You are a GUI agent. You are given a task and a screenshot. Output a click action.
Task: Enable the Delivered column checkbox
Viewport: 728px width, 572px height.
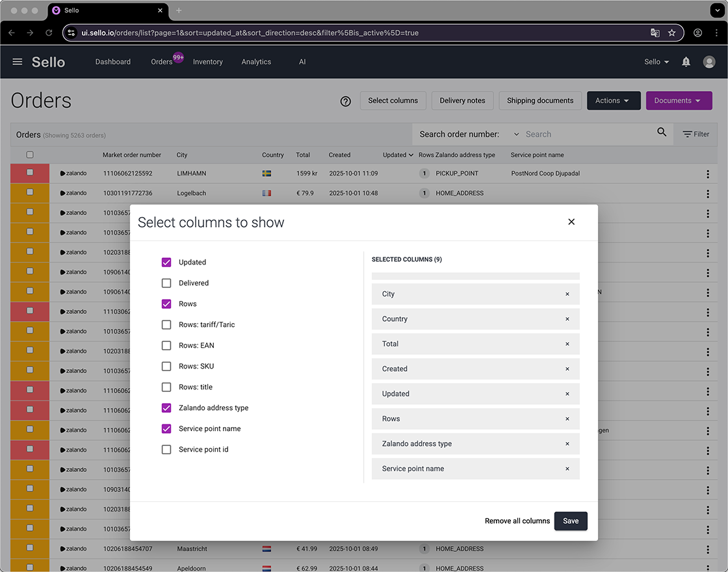pyautogui.click(x=166, y=283)
